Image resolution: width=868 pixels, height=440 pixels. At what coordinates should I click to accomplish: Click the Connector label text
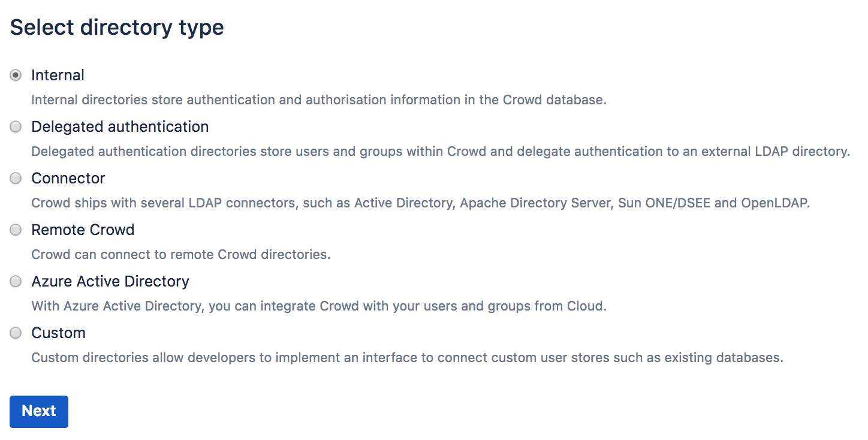(68, 178)
